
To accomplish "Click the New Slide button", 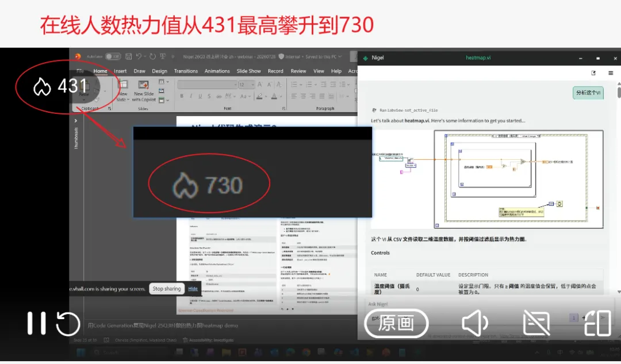I will 123,90.
